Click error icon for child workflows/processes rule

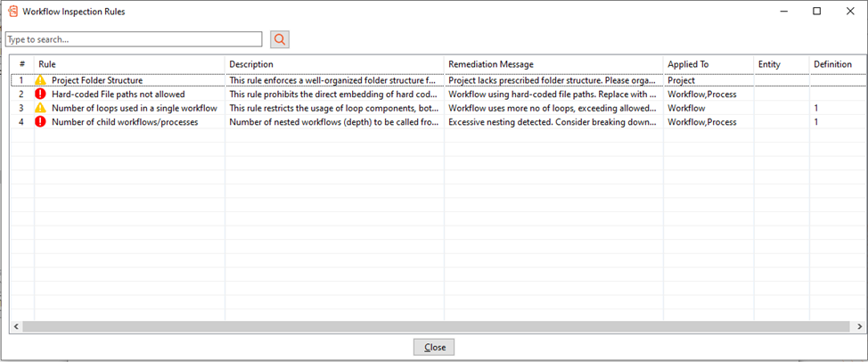(40, 122)
